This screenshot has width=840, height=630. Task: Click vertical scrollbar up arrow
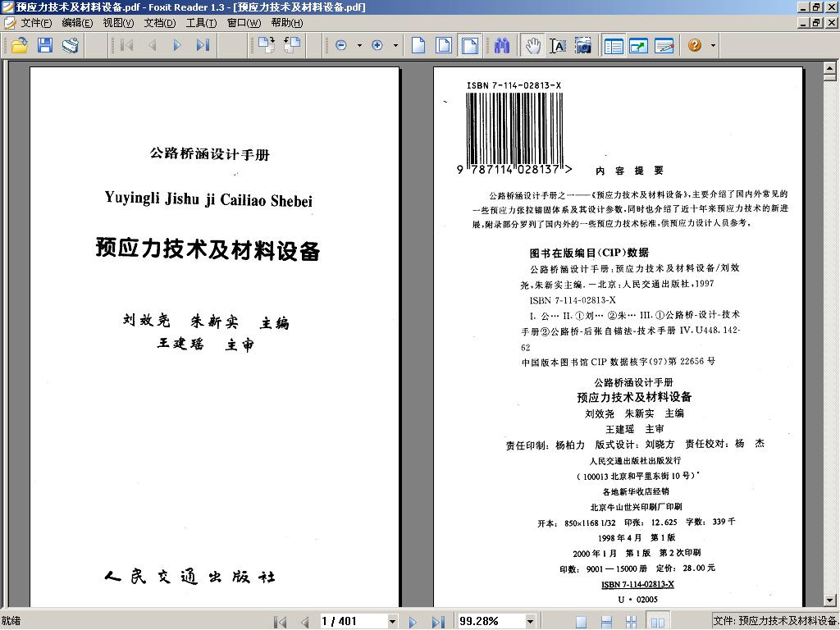830,67
